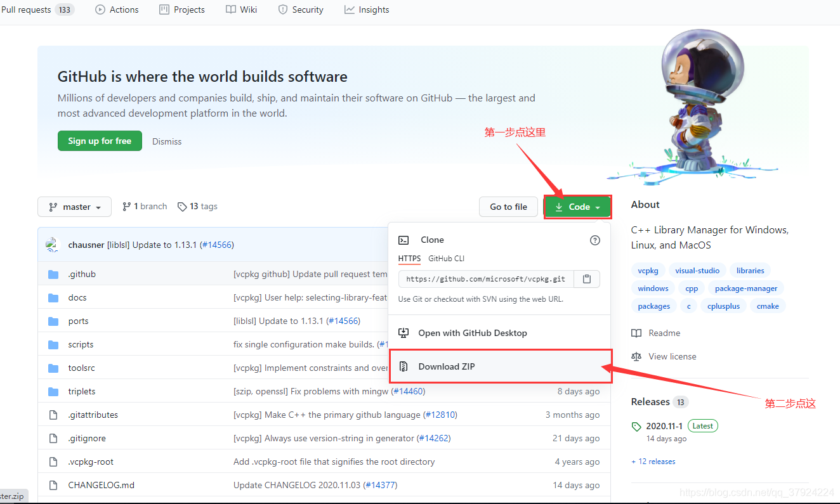Click the docs folder icon

coord(53,298)
